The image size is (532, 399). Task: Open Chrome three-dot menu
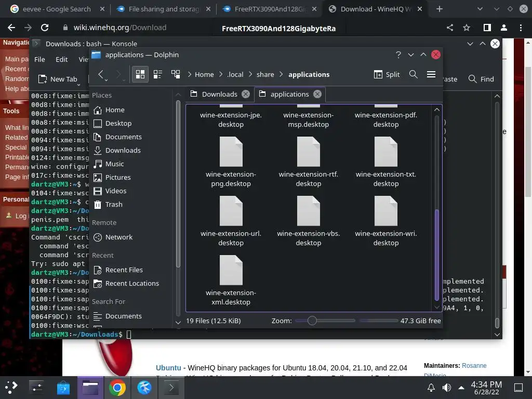[521, 28]
